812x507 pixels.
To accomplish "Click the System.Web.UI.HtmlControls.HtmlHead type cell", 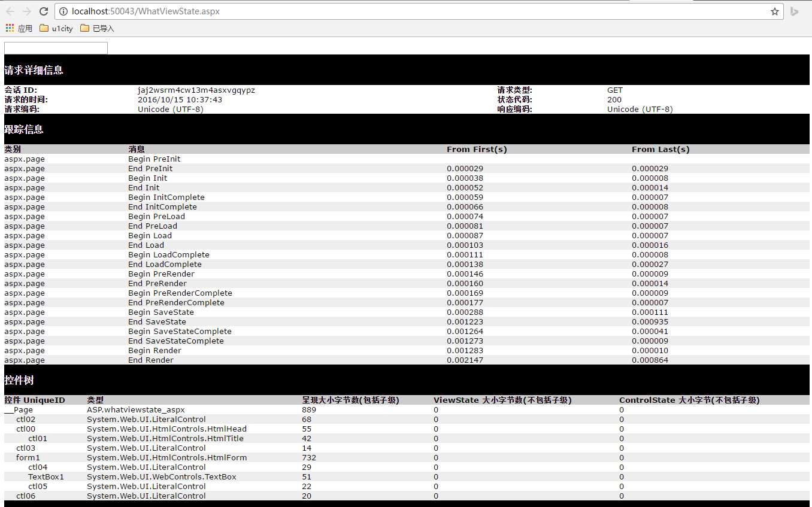I will [166, 429].
